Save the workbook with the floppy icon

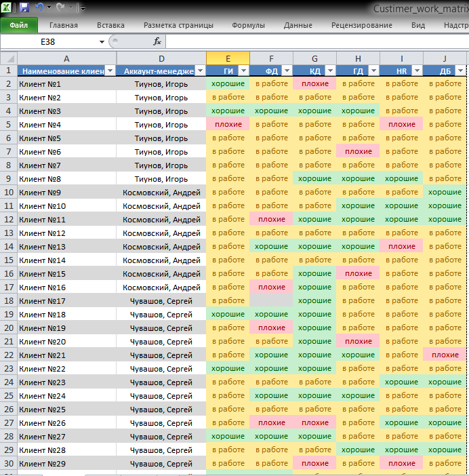click(24, 7)
